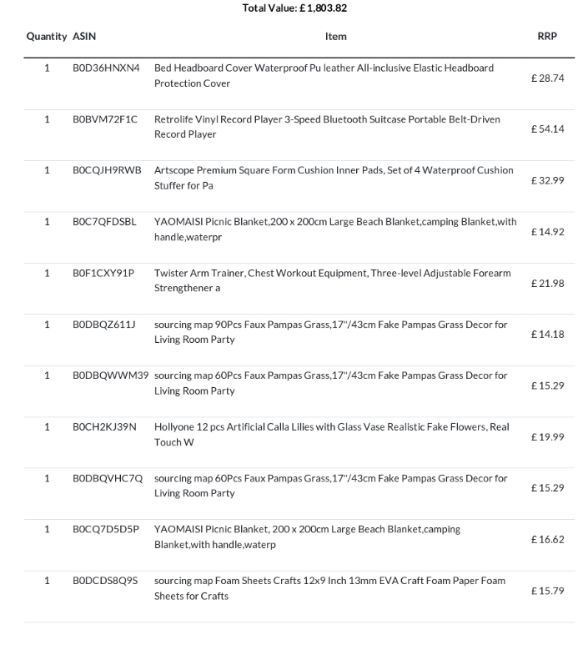Click the sourcing map Foam Sheets Crafts item
Image resolution: width=588 pixels, height=650 pixels.
[x=330, y=588]
